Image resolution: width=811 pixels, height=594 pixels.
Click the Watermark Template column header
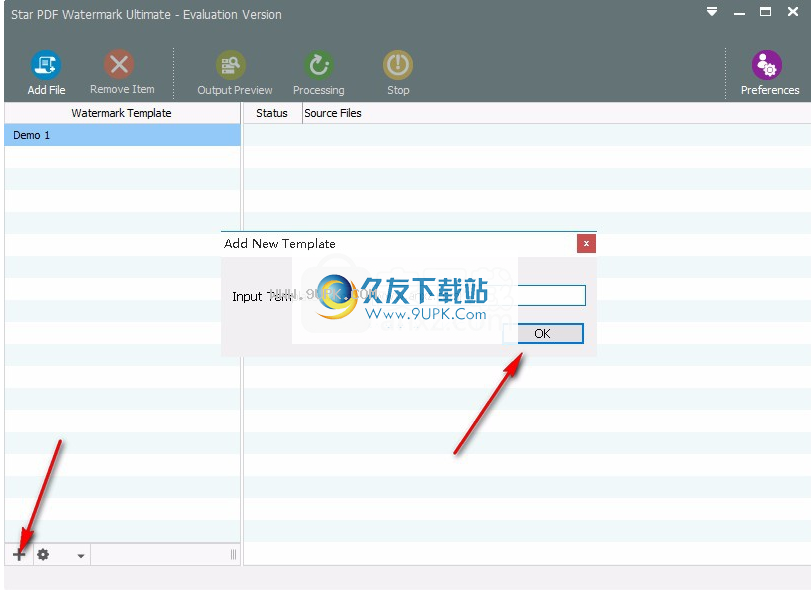coord(122,113)
